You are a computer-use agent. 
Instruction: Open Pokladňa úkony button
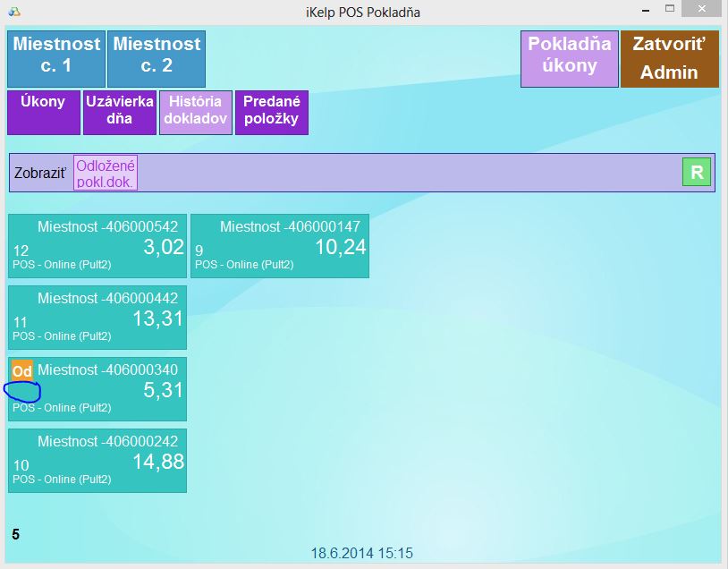(x=569, y=59)
